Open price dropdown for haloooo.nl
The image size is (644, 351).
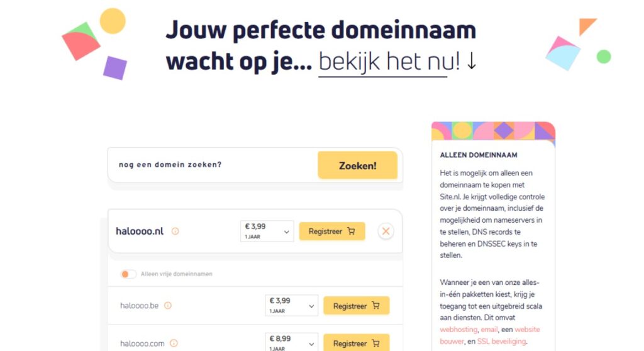pyautogui.click(x=267, y=231)
